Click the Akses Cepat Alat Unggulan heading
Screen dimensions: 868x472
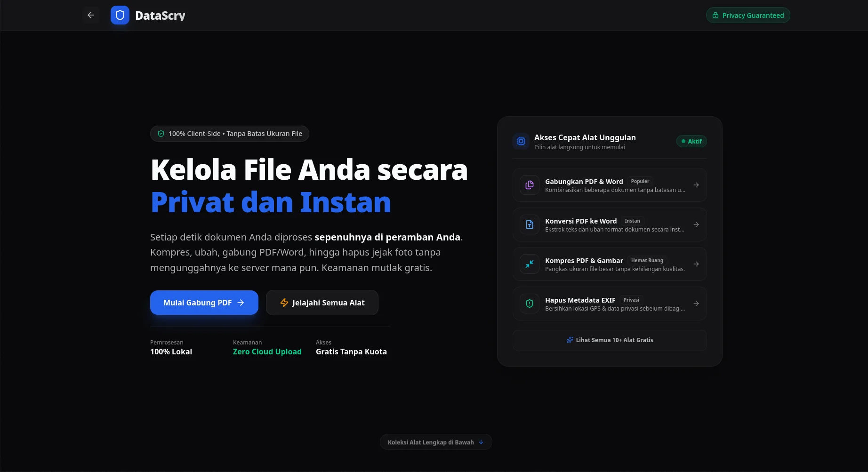(x=585, y=137)
